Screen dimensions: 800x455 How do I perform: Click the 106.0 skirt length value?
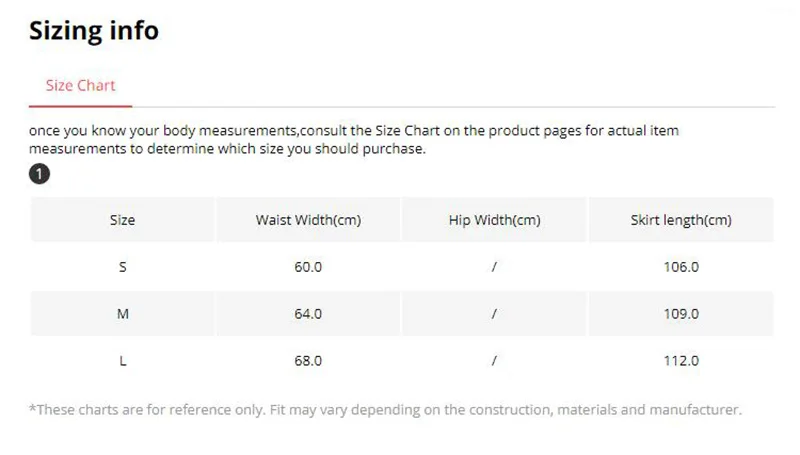680,267
